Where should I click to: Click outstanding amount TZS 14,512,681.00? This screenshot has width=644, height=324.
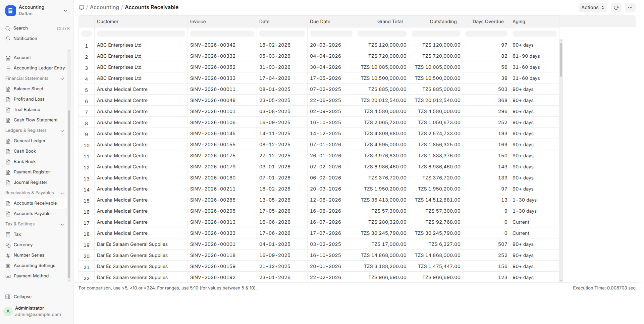[x=436, y=200]
